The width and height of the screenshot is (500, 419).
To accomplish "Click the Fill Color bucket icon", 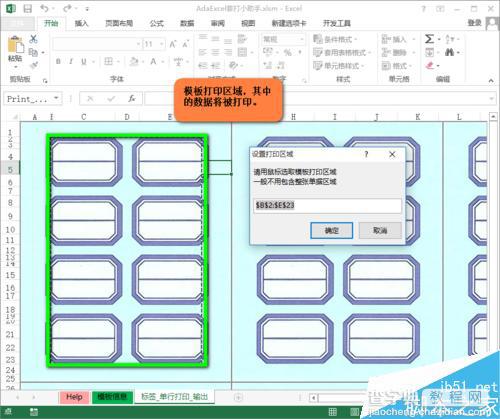I will point(134,61).
